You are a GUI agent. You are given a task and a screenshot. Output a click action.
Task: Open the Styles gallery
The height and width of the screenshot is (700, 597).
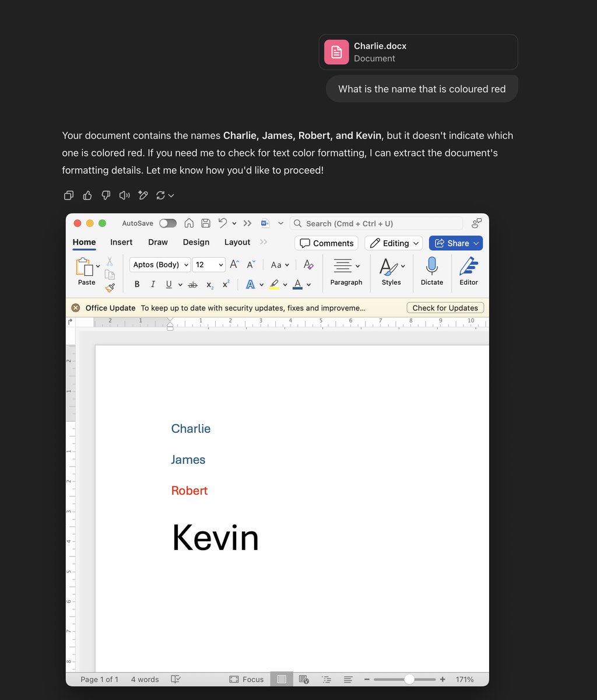pyautogui.click(x=391, y=272)
